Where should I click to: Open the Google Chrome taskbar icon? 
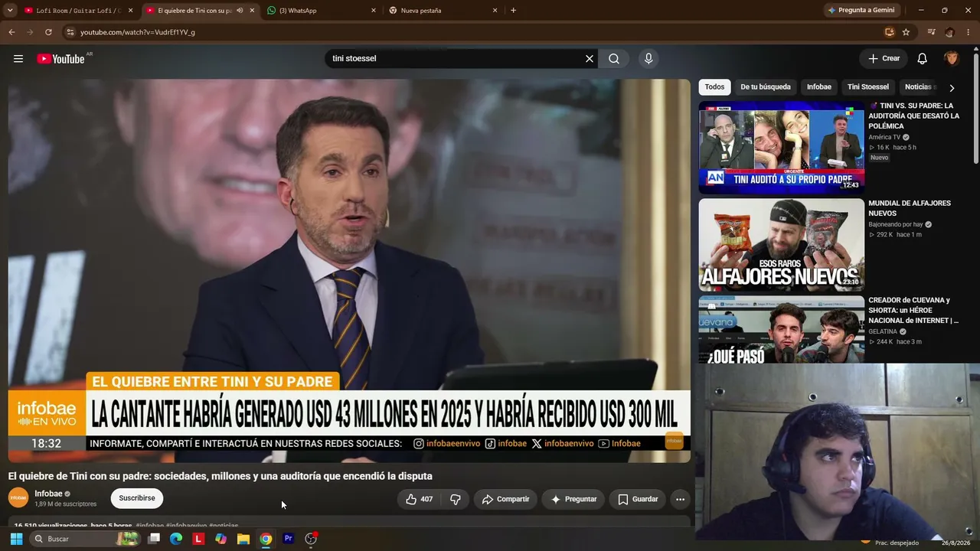point(266,539)
